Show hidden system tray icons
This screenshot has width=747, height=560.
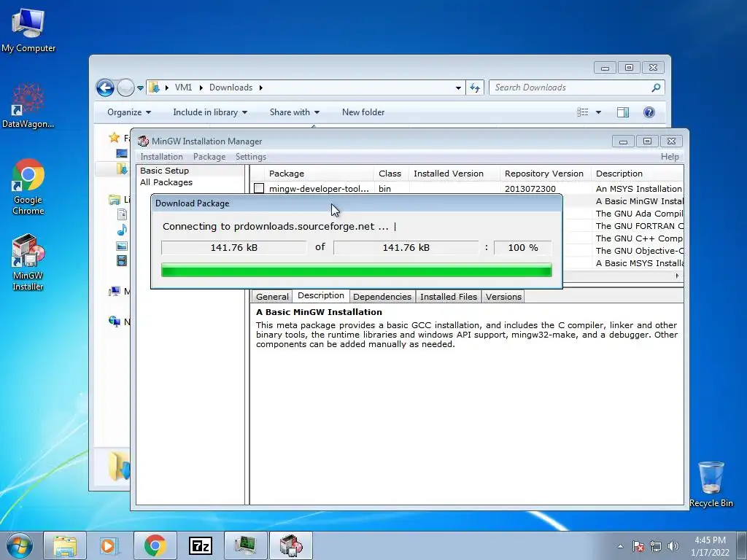point(620,546)
